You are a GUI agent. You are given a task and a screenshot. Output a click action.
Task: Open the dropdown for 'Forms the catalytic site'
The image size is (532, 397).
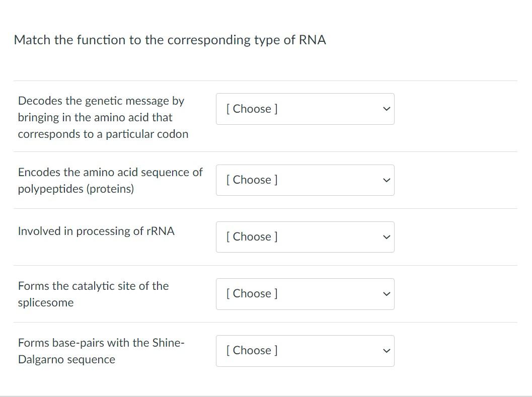tap(305, 294)
